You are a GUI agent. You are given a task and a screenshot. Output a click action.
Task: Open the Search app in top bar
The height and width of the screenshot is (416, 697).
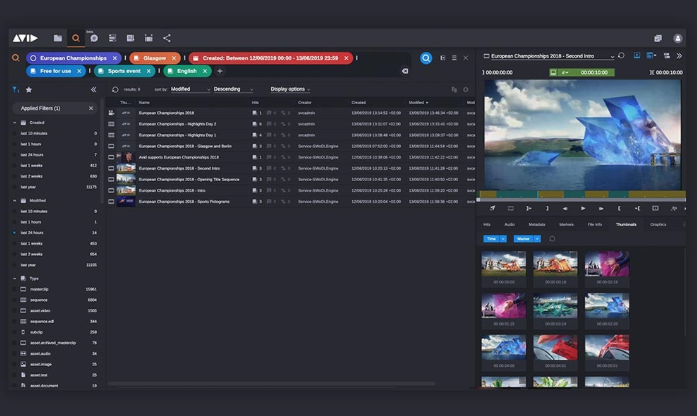click(77, 38)
